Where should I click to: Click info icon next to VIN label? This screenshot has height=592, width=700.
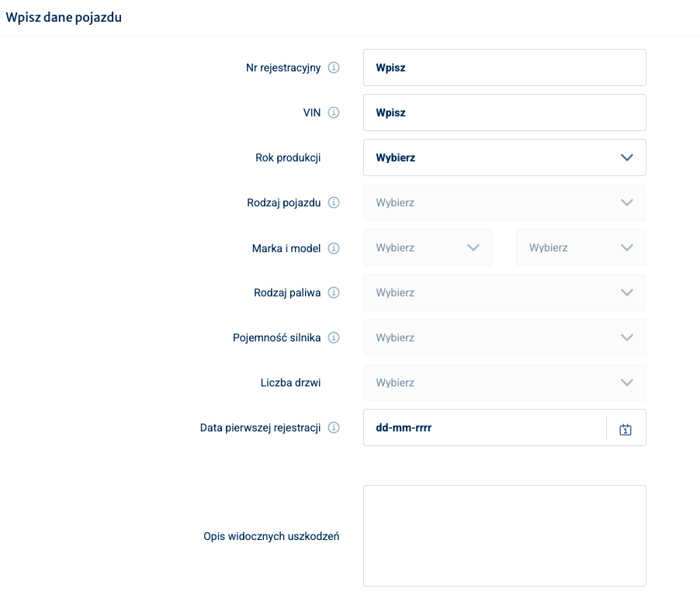click(x=334, y=113)
